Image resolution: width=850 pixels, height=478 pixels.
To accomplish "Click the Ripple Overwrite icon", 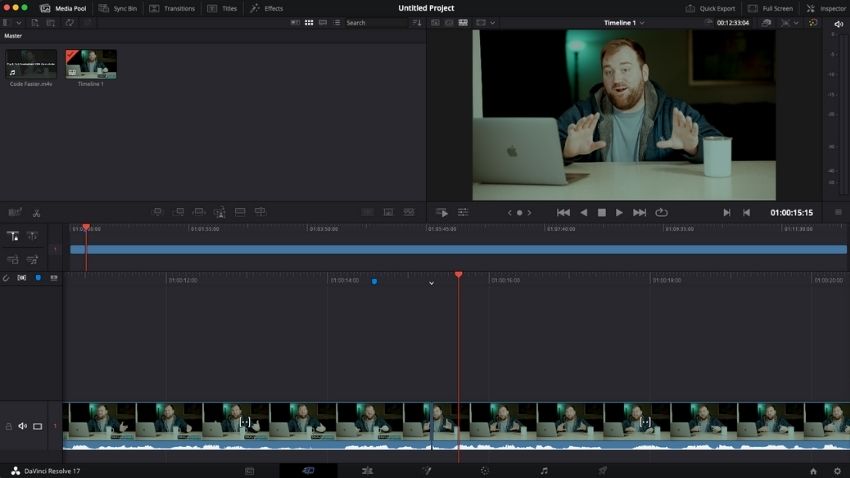I will point(199,212).
